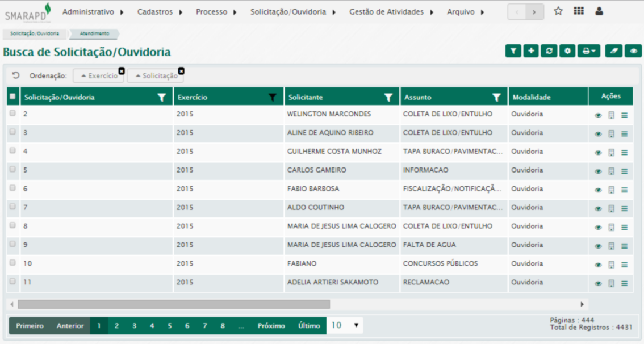Expand the Cadastros menu
Screen dimensions: 644x344
pyautogui.click(x=160, y=12)
